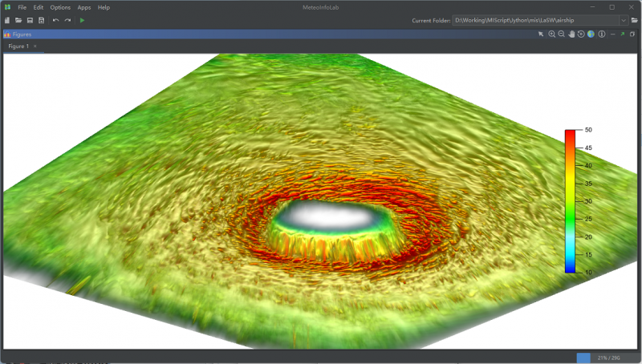
Task: Toggle the identifier info tool
Action: click(601, 34)
